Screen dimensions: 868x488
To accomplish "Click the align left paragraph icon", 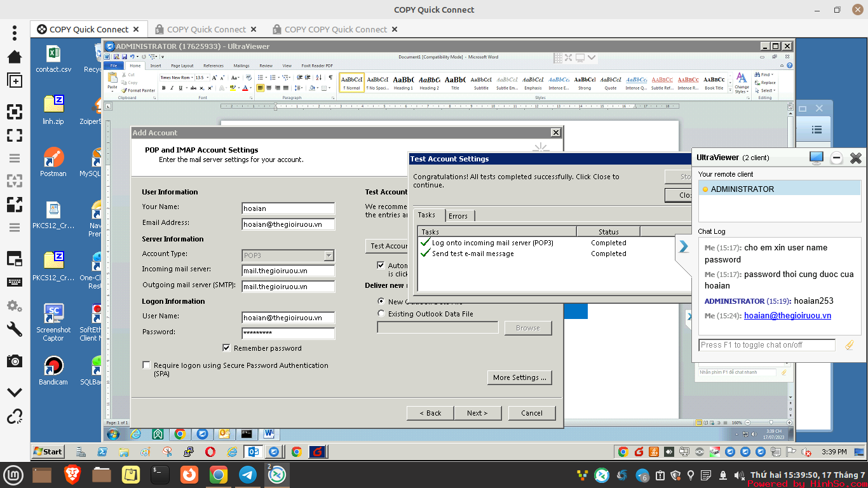I will (261, 88).
